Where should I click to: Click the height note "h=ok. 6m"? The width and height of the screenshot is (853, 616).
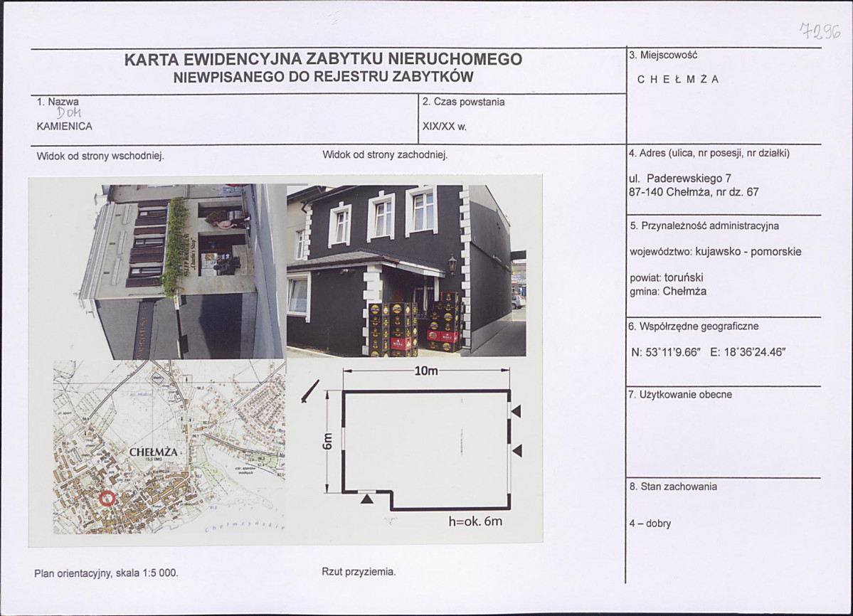tap(475, 521)
